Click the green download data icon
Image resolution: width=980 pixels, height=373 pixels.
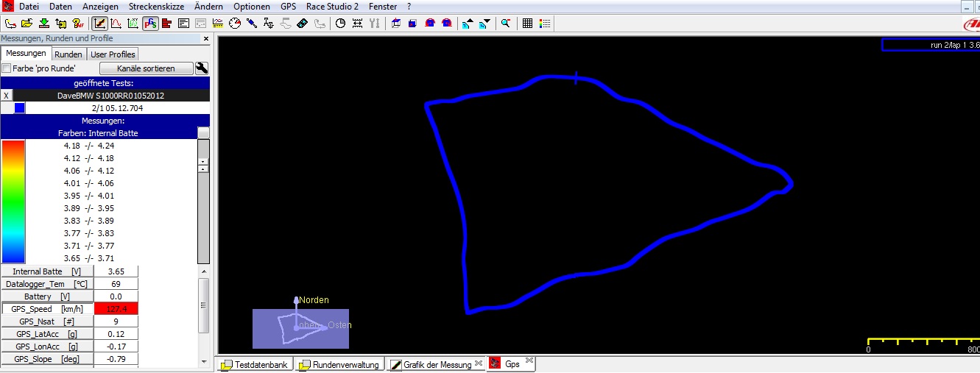pyautogui.click(x=43, y=23)
